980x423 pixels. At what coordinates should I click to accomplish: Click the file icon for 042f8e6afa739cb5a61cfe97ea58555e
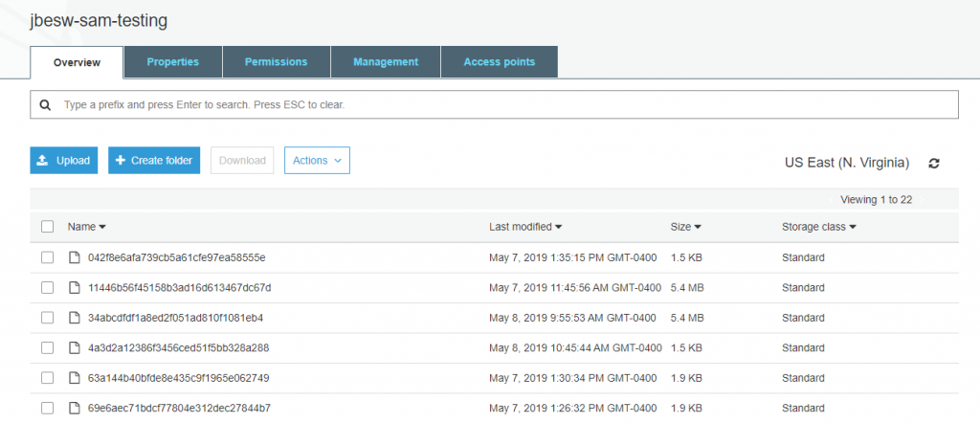(x=75, y=257)
